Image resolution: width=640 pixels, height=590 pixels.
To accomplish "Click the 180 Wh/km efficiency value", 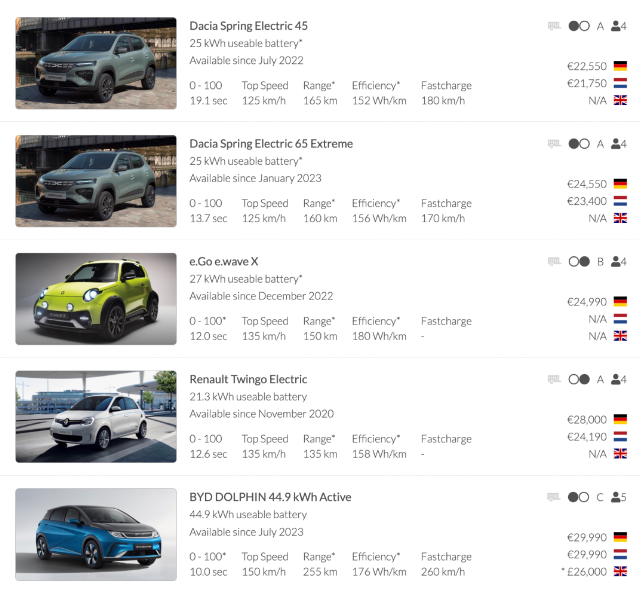I will point(379,336).
